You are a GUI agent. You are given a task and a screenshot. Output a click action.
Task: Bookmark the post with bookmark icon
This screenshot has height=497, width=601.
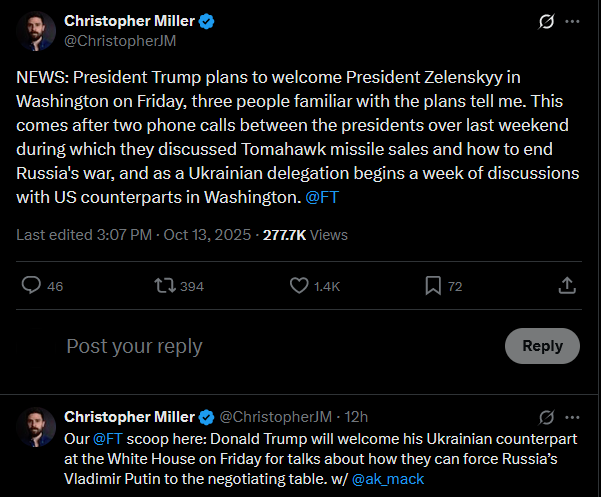(x=433, y=286)
